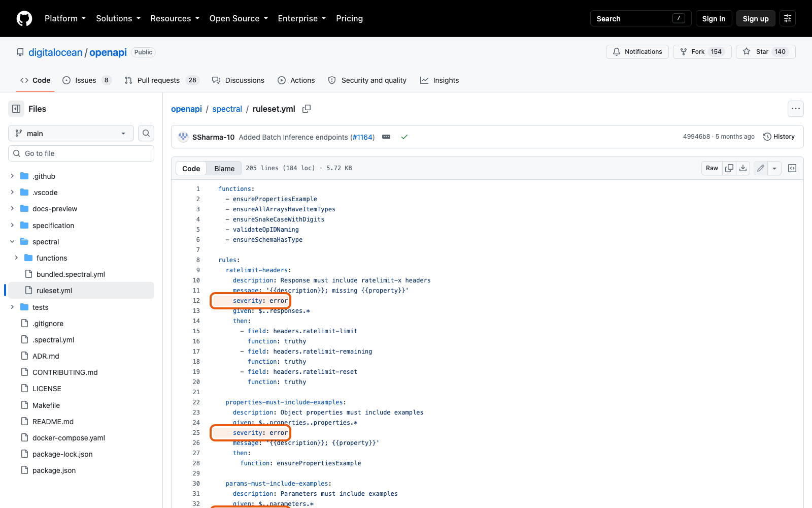Star the openapi repository

pyautogui.click(x=766, y=52)
